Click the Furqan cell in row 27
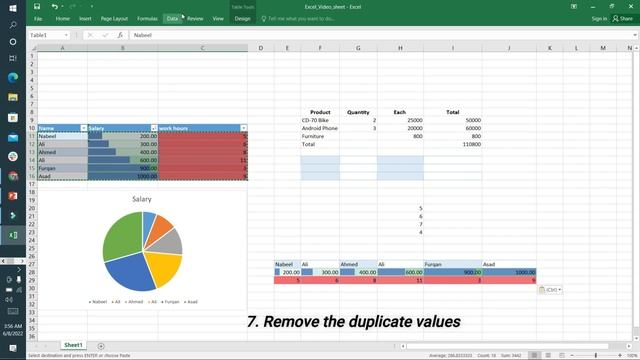The width and height of the screenshot is (640, 360). point(453,264)
